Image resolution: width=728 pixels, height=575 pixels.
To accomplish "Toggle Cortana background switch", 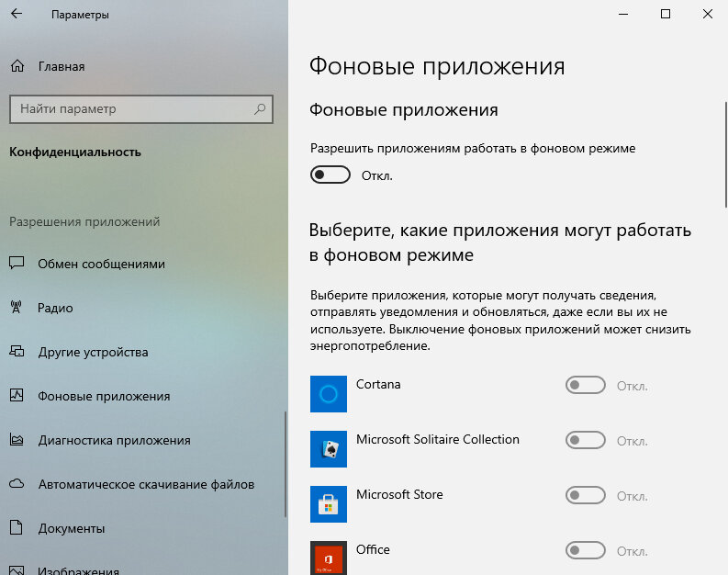I will (585, 385).
